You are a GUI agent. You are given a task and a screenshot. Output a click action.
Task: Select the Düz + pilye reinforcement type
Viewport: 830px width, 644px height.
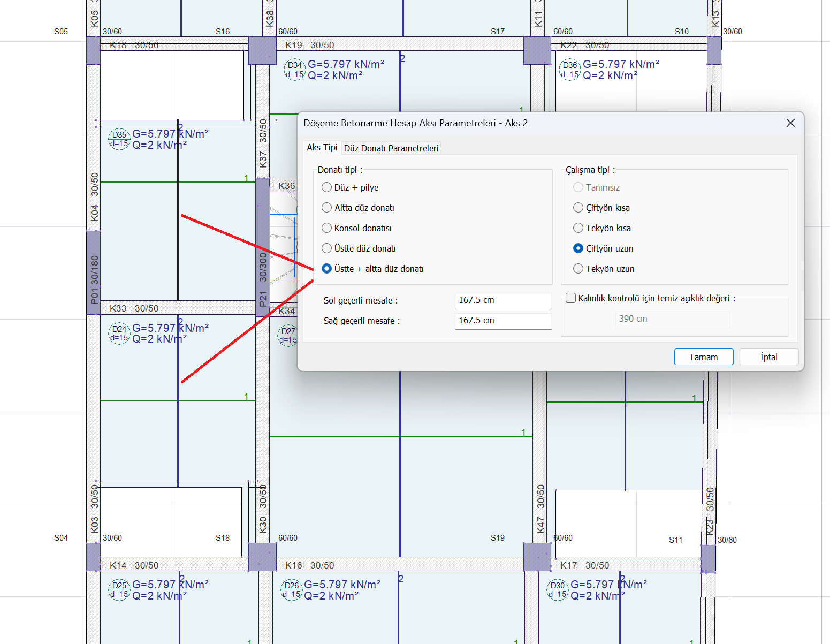[x=326, y=187]
